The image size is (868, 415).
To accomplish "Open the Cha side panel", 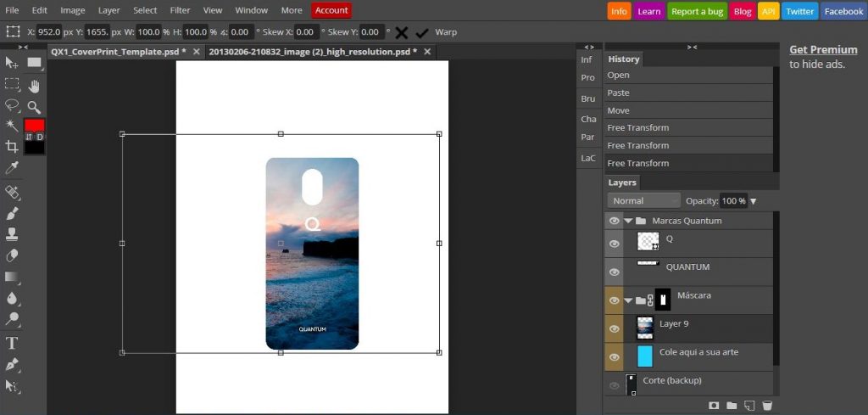I will coord(588,119).
